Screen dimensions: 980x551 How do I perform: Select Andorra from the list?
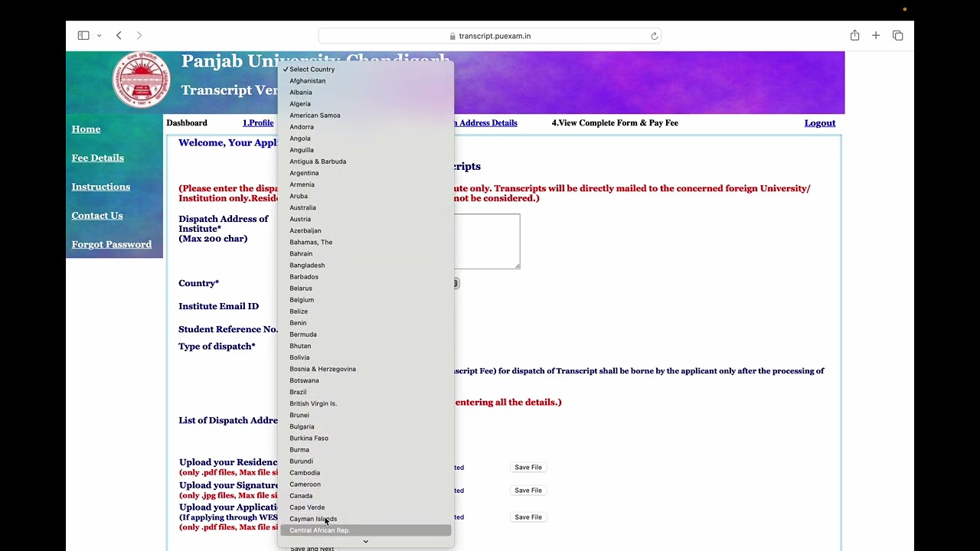(x=365, y=127)
